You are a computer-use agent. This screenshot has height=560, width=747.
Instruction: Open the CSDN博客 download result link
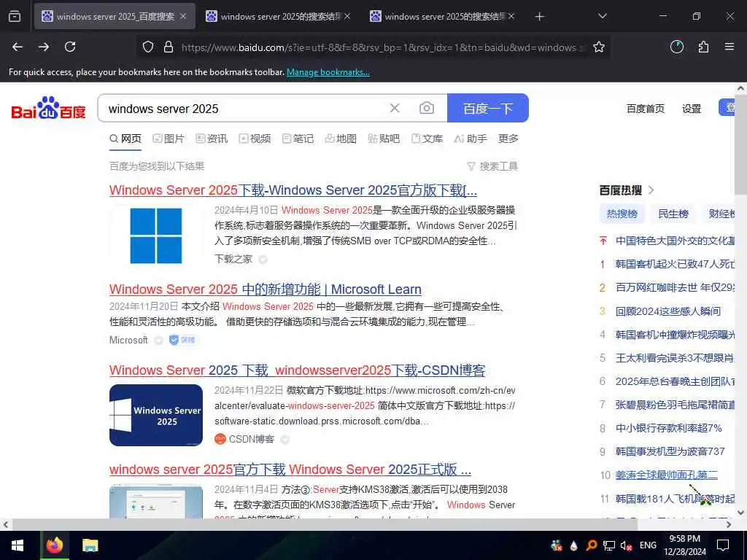tap(298, 370)
